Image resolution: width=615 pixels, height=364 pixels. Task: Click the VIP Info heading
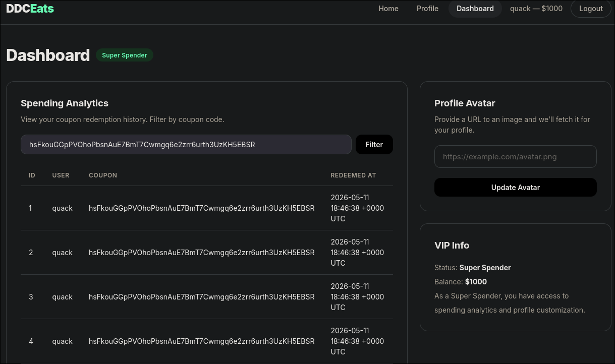452,246
